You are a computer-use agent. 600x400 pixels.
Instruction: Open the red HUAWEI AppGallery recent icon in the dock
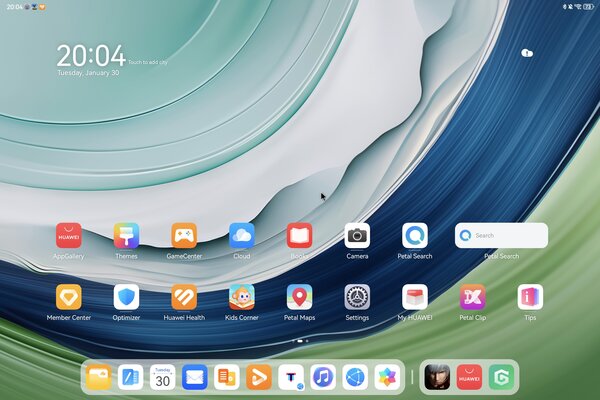(x=470, y=377)
